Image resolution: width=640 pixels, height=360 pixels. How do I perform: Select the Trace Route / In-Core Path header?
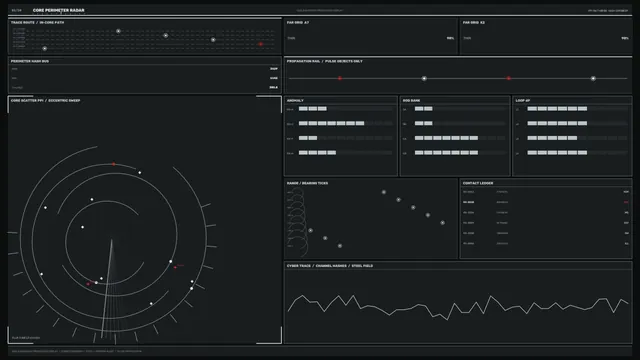tap(38, 22)
